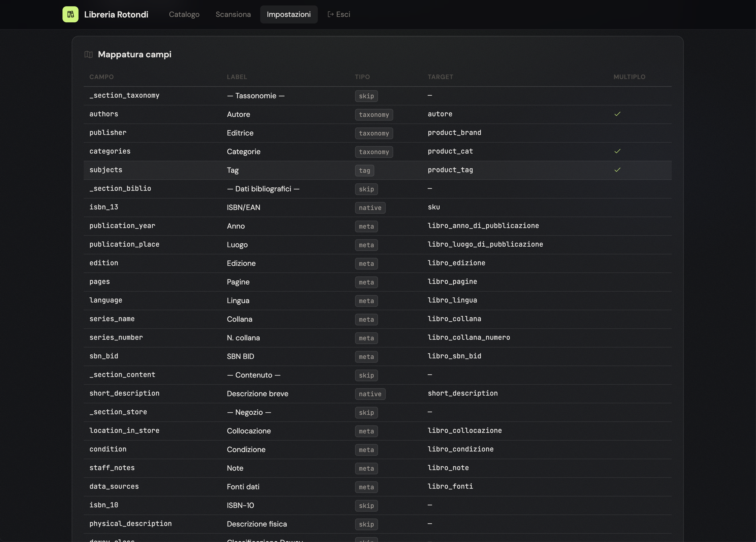Click the taxonomy badge in authors row
This screenshot has width=756, height=542.
click(x=374, y=115)
